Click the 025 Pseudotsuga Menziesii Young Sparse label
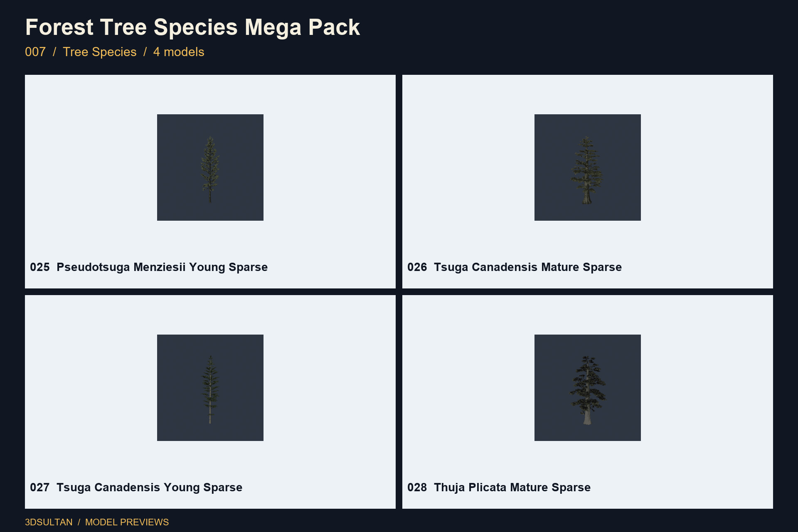 pos(149,267)
